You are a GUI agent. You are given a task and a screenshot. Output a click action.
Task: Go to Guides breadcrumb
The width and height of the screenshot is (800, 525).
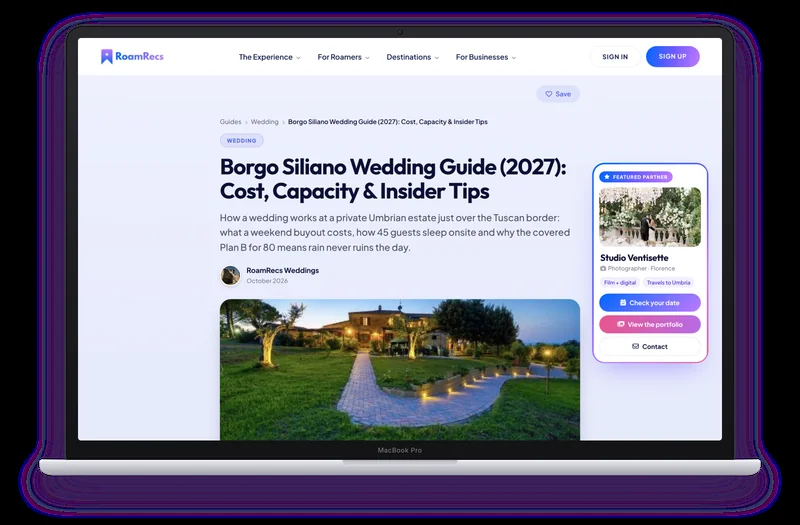pos(230,121)
